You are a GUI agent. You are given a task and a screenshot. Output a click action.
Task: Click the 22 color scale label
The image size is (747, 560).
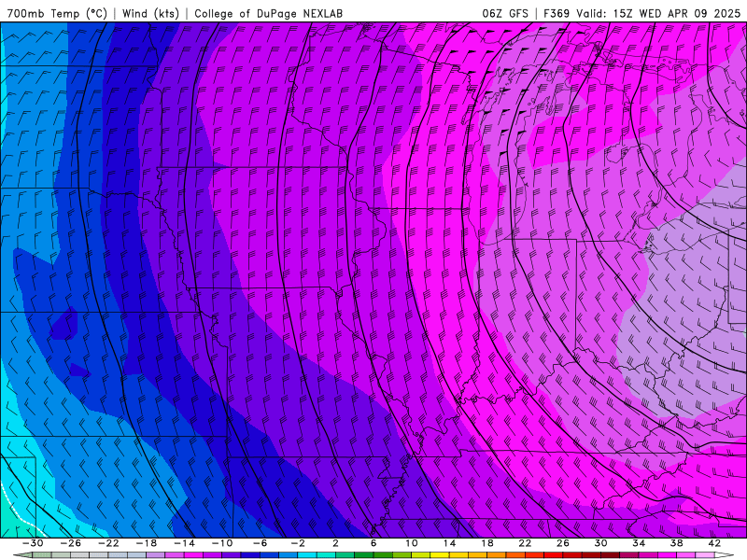(x=525, y=543)
